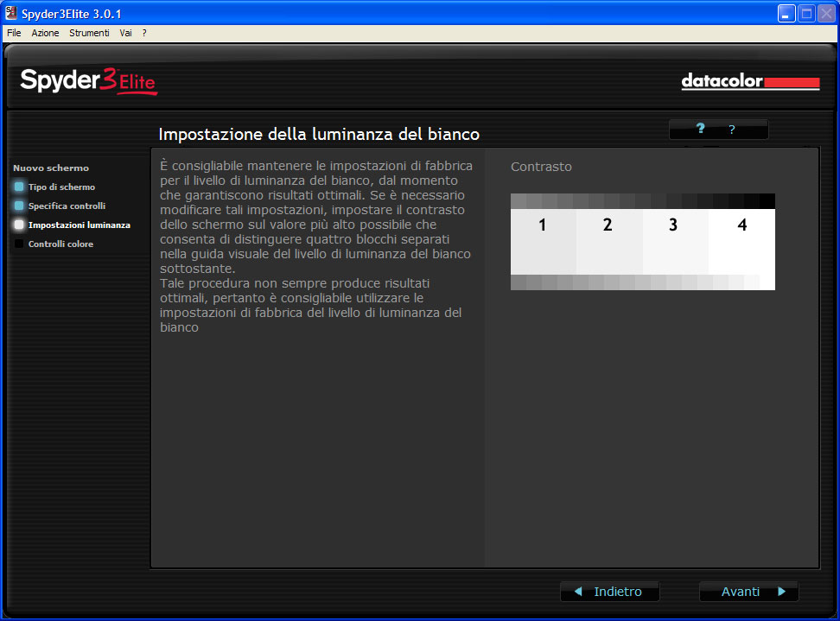
Task: Click the Contrasto label
Action: tap(541, 167)
